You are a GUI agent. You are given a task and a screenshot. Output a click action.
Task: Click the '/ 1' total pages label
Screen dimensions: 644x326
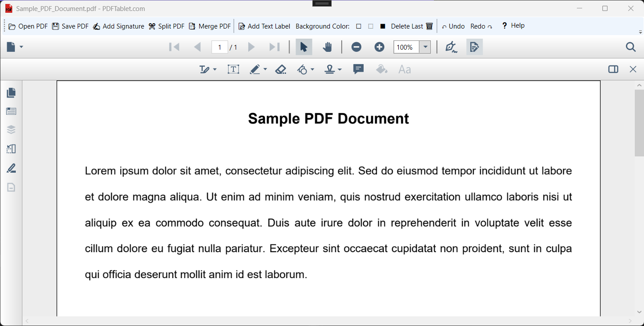pos(233,47)
